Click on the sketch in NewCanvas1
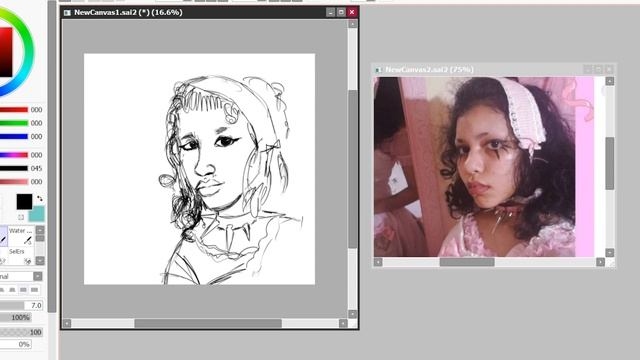Viewport: 640px width, 360px height. coord(200,169)
